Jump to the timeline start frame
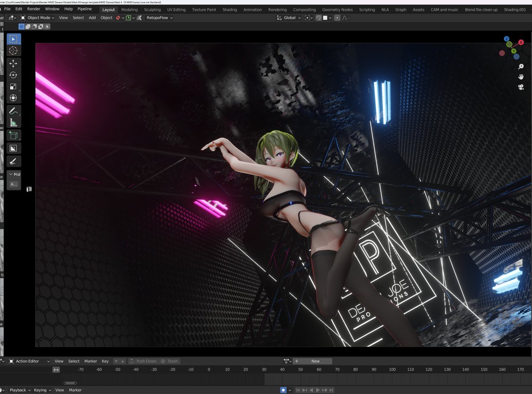 click(298, 390)
